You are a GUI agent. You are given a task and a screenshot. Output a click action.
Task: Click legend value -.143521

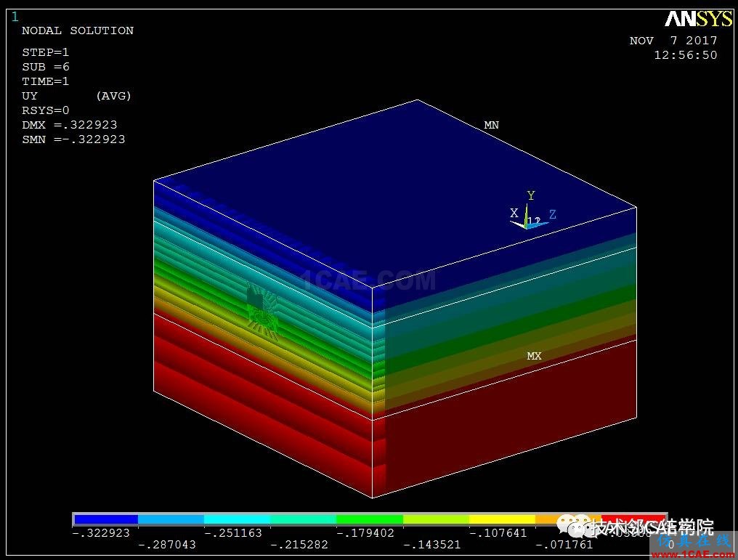(432, 545)
